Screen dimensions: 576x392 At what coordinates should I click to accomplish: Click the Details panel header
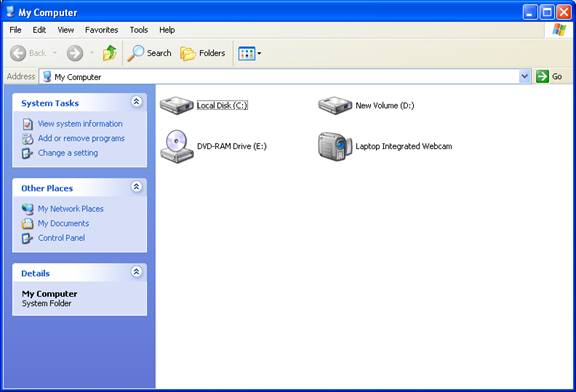(79, 273)
